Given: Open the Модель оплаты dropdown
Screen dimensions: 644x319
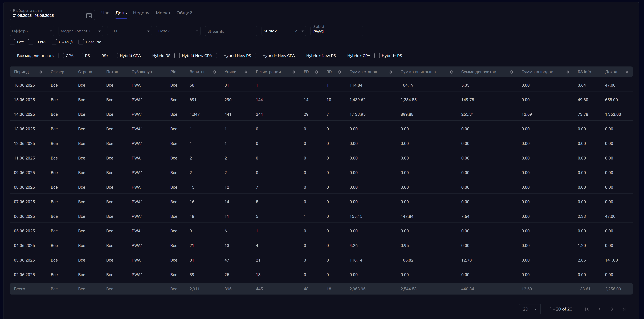Looking at the screenshot, I should pyautogui.click(x=81, y=31).
